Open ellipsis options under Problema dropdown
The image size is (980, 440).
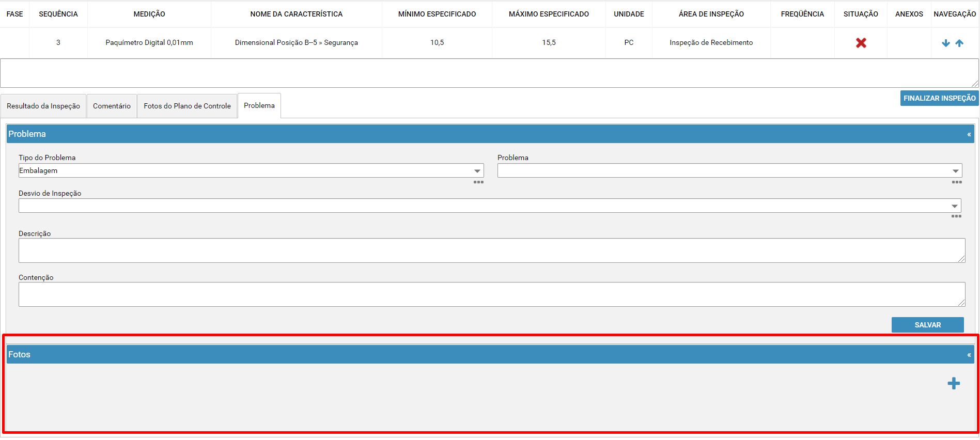(957, 182)
